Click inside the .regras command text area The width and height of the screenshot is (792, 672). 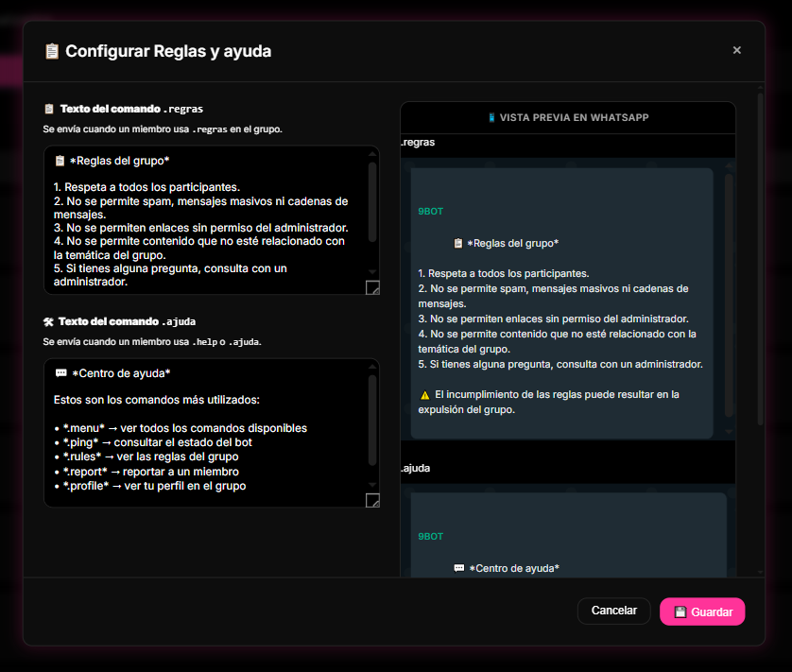tap(211, 220)
